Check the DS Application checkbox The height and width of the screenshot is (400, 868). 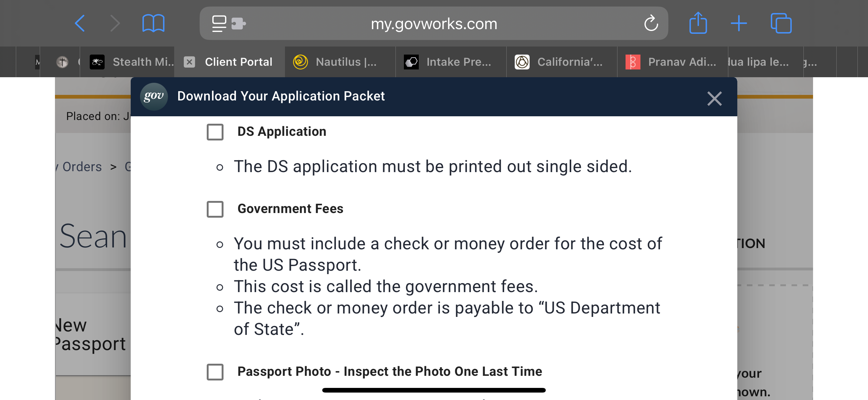pos(215,132)
